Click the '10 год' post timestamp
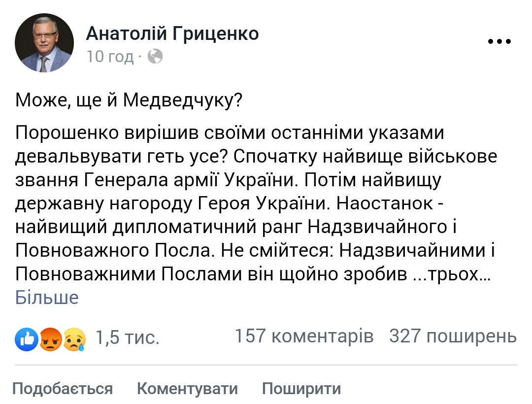The width and height of the screenshot is (532, 404). (x=110, y=56)
